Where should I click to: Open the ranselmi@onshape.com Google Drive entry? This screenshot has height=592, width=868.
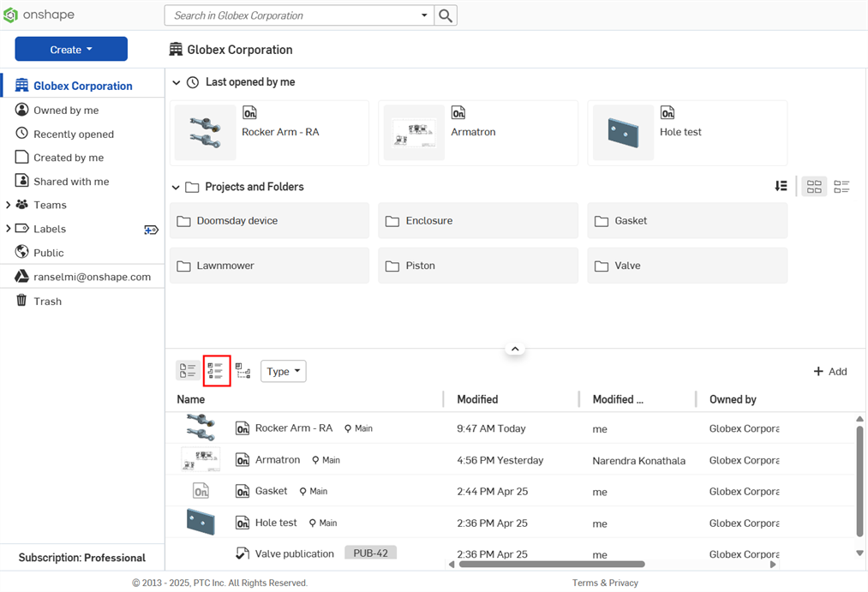click(92, 277)
